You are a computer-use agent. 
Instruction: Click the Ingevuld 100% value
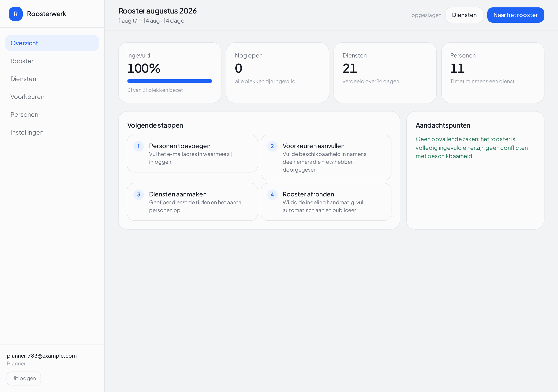pyautogui.click(x=144, y=68)
